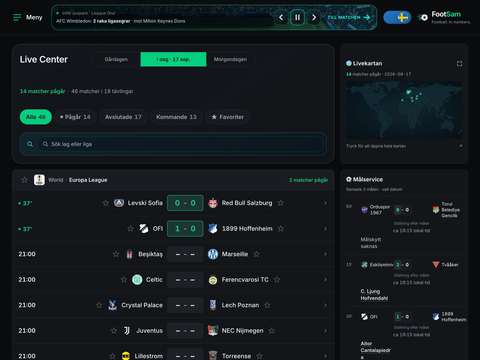Expand Celtic vs Ferencvarosi match chevron

325,280
